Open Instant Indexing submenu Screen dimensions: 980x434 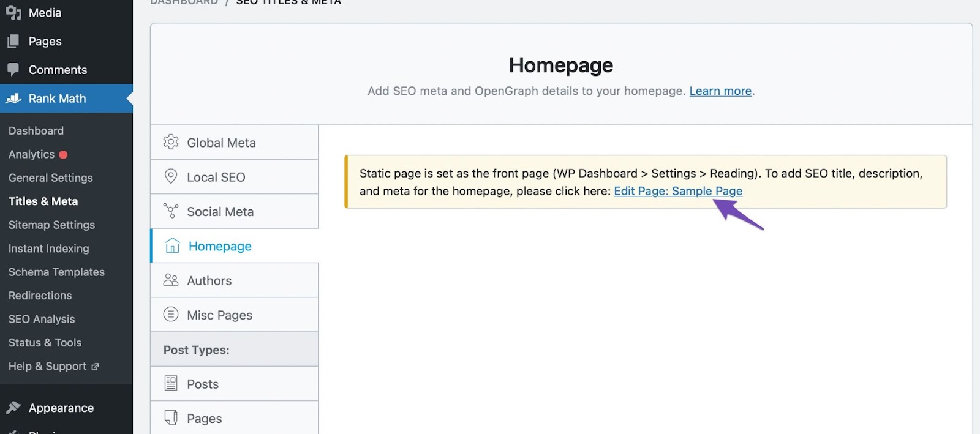(49, 249)
